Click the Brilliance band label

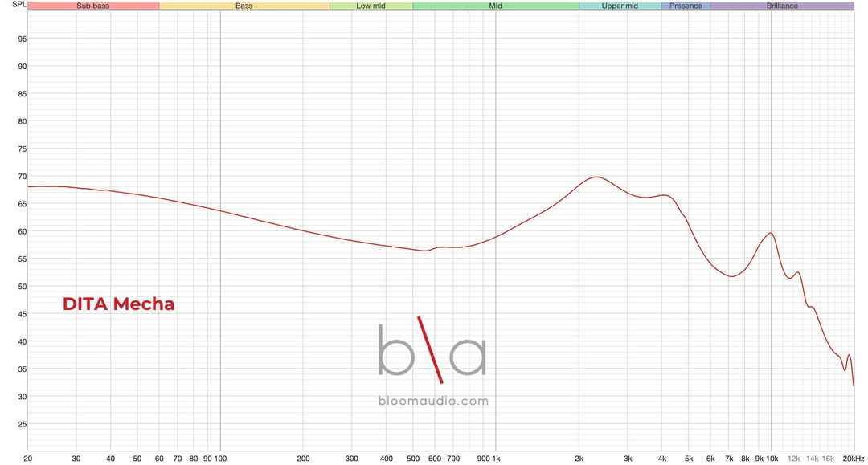pos(782,6)
